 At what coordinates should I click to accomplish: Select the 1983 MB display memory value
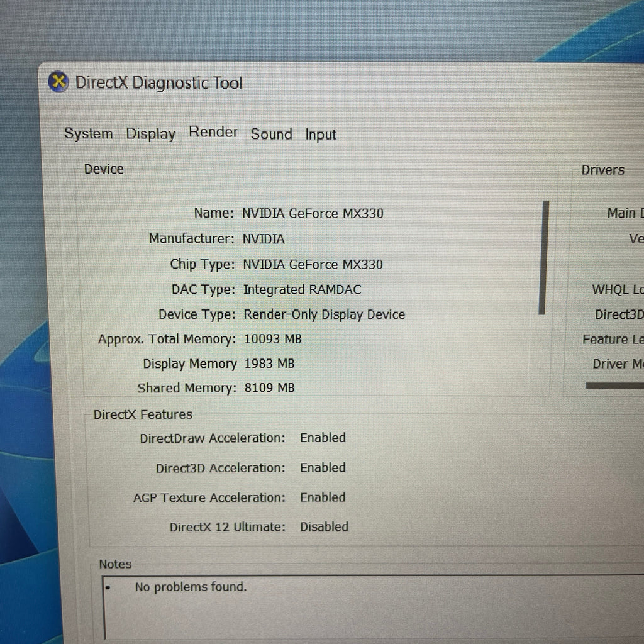[269, 364]
